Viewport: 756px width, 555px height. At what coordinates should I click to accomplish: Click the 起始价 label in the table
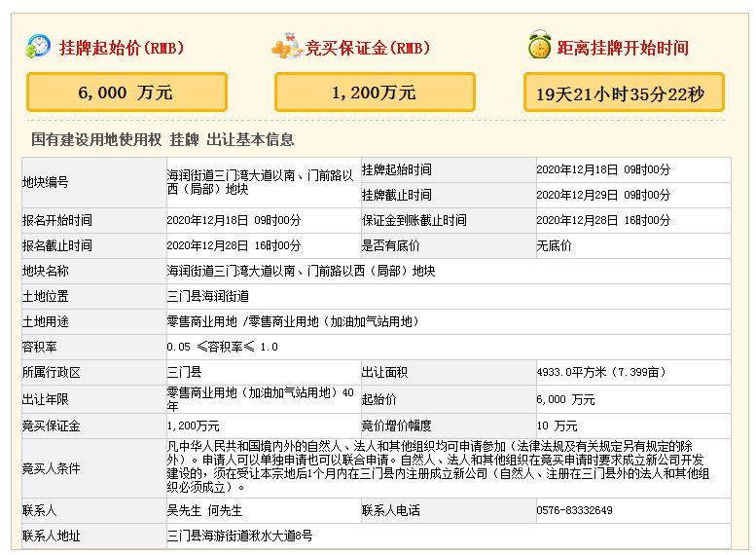click(x=378, y=399)
